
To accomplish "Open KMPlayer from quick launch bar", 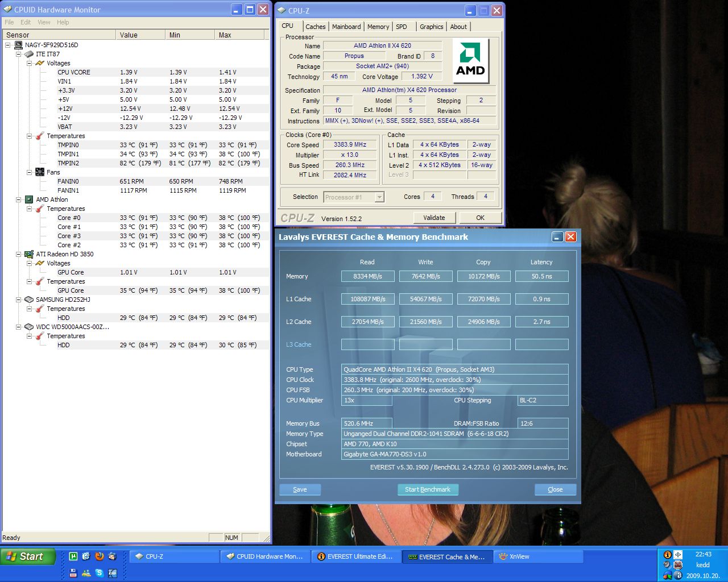I will tap(113, 573).
